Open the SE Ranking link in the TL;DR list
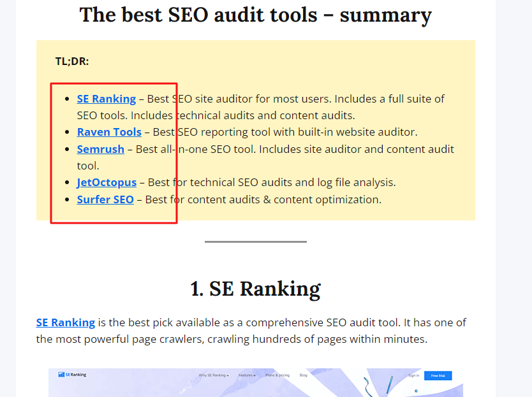Image resolution: width=532 pixels, height=397 pixels. tap(106, 99)
